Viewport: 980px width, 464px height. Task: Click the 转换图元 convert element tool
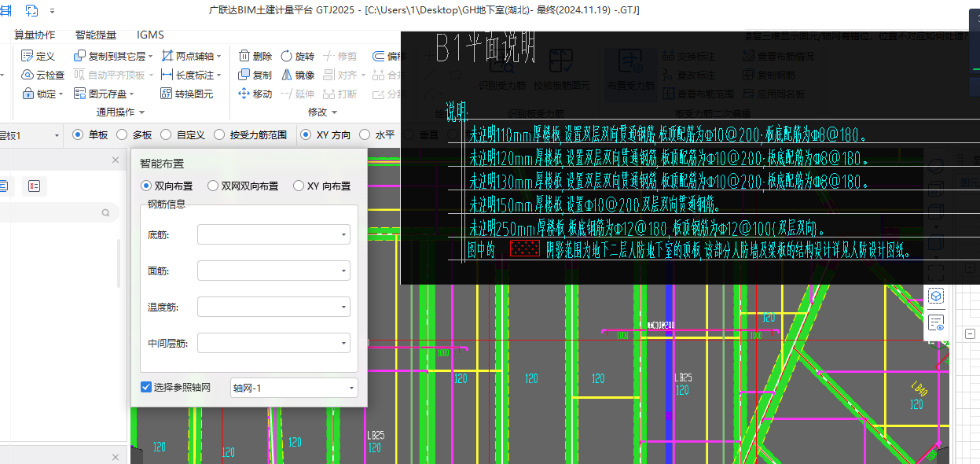(x=186, y=94)
